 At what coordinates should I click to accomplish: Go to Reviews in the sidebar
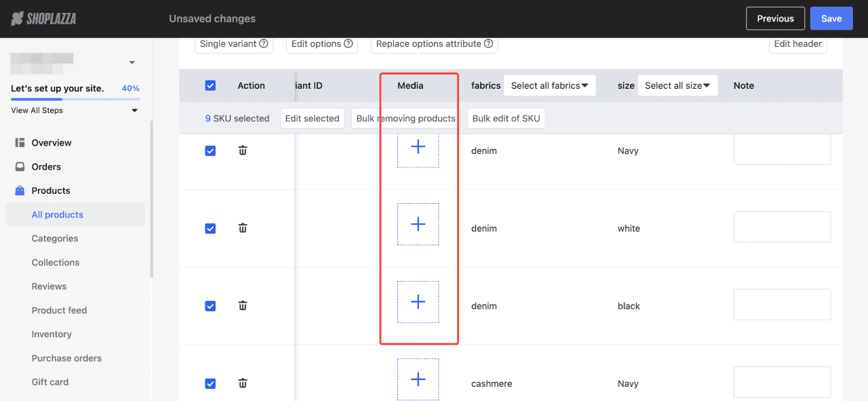49,287
